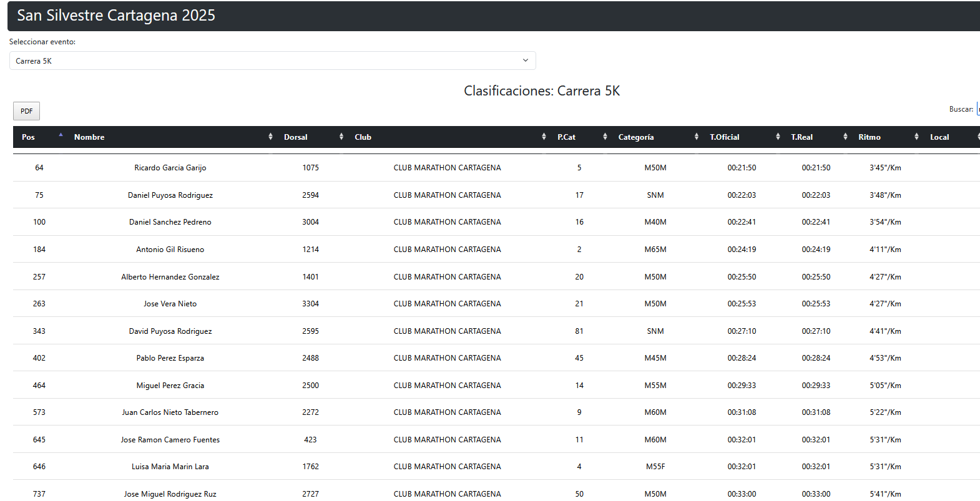Select Juan Carlos Nieto Tabernero row

coord(170,412)
